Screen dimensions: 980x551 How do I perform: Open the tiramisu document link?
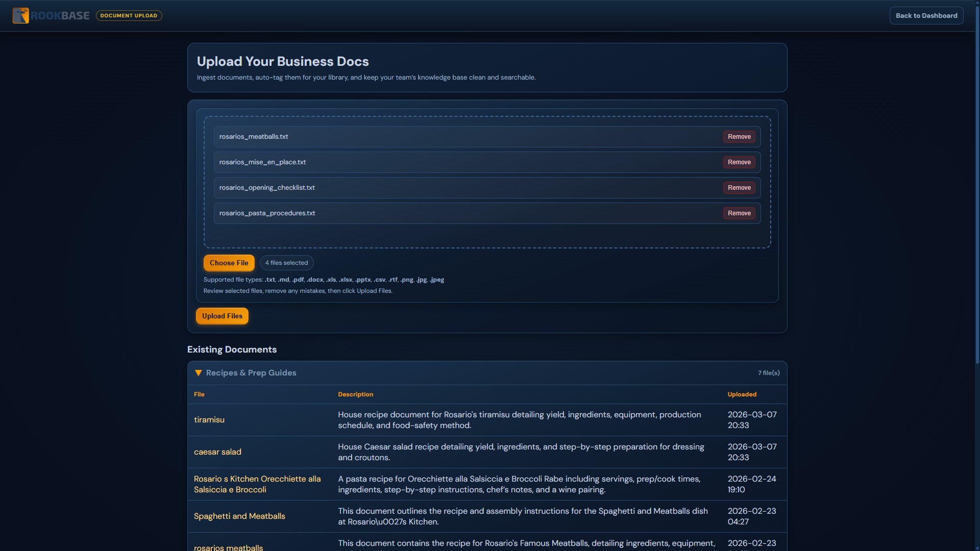click(209, 420)
